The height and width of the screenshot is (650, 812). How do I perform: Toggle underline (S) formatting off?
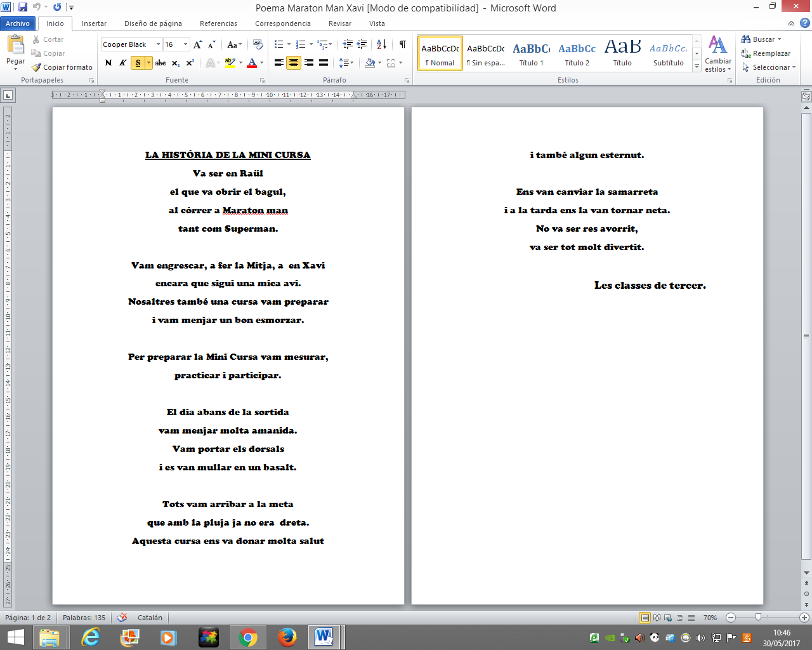138,63
